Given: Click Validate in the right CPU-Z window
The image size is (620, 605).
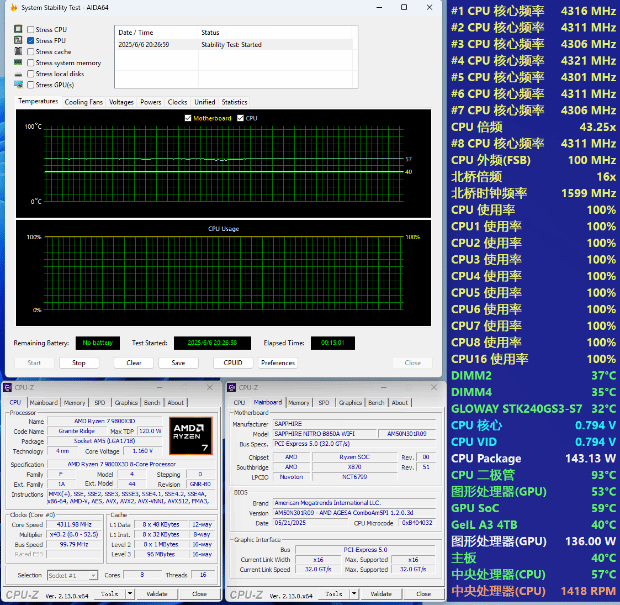Looking at the screenshot, I should pyautogui.click(x=381, y=594).
